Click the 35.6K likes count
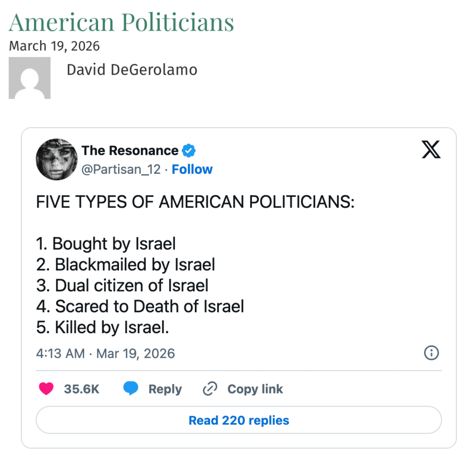Screen dimensions: 476x473 tap(82, 389)
